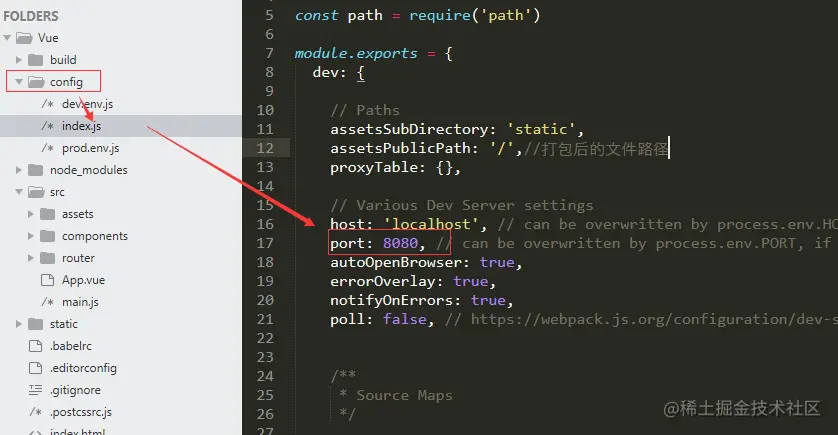Click the port value 8080
Viewport: 838px width, 435px height.
coord(400,243)
